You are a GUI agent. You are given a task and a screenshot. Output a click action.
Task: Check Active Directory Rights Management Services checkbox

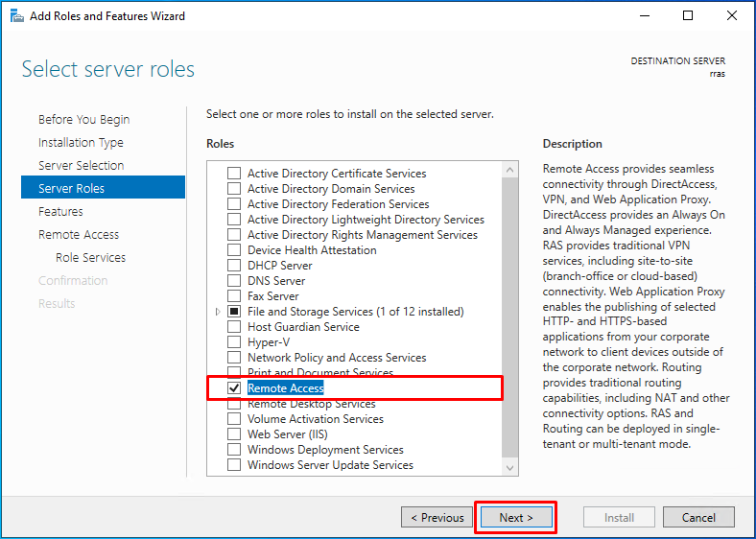click(234, 235)
